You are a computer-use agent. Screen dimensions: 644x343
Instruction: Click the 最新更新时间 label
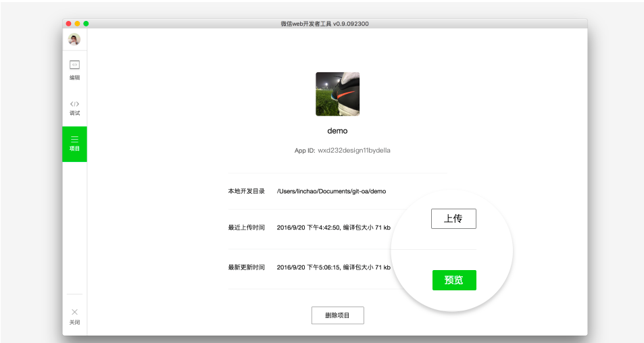(247, 267)
